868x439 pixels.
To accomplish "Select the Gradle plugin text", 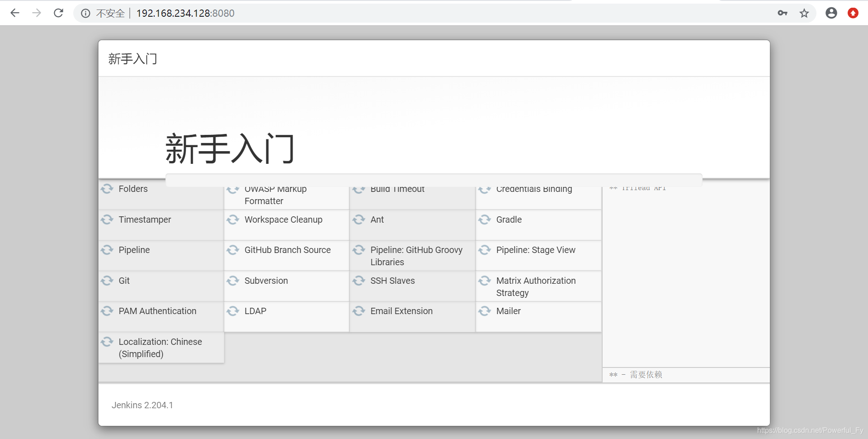I will tap(509, 219).
